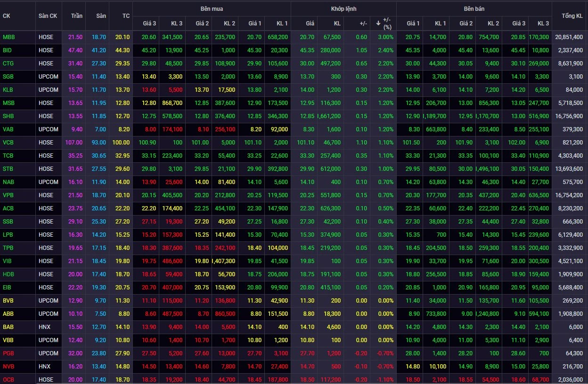Click MBB's total volume 20,851,400
This screenshot has width=588, height=384.
click(x=569, y=37)
